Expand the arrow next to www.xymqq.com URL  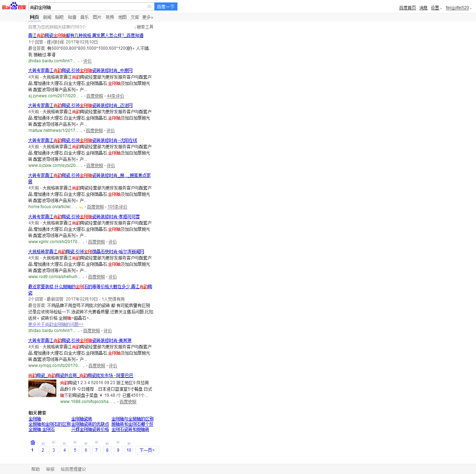pos(84,366)
